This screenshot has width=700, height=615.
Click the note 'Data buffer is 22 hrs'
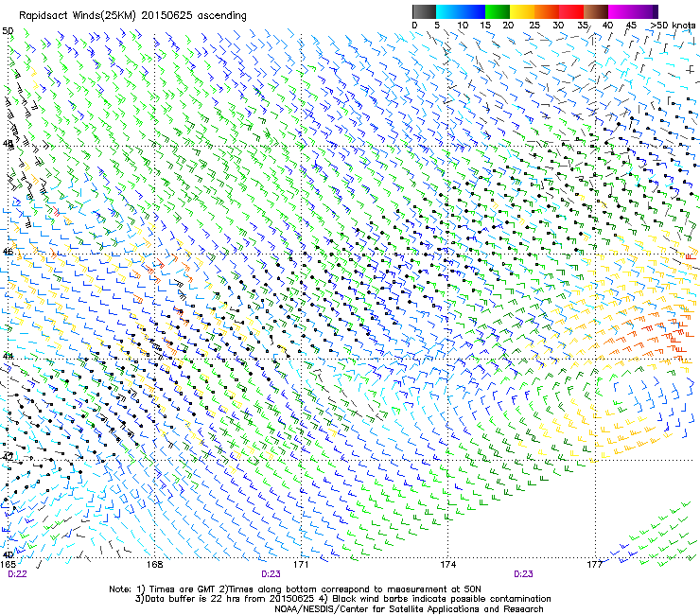(x=194, y=599)
